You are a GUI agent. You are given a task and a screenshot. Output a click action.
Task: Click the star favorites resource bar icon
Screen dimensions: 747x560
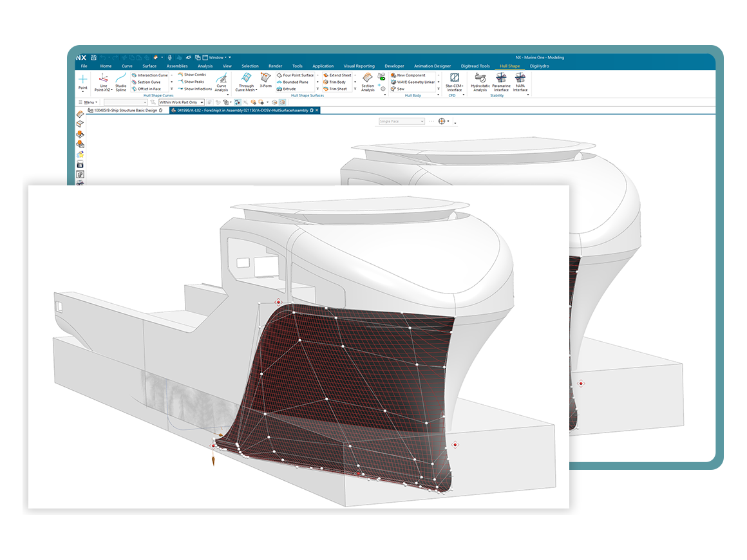click(x=80, y=154)
